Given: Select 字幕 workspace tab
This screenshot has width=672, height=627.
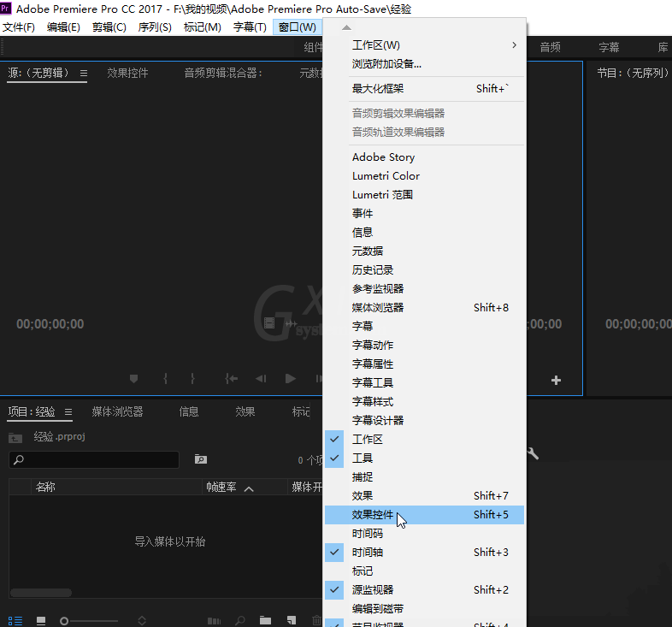Looking at the screenshot, I should click(609, 47).
